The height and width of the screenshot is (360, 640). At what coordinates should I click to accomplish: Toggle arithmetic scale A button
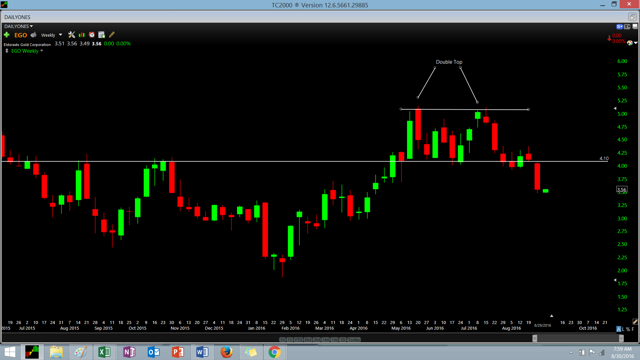coord(619,329)
